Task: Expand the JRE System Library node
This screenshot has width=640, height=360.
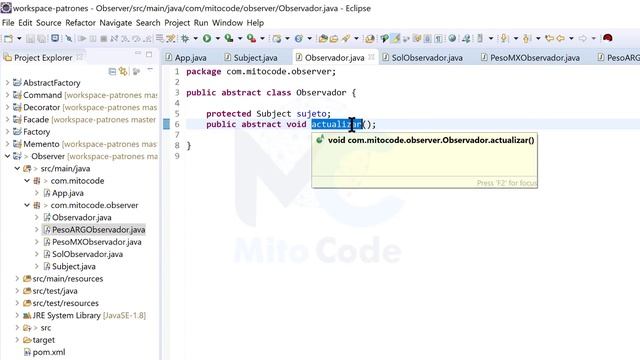Action: (17, 315)
